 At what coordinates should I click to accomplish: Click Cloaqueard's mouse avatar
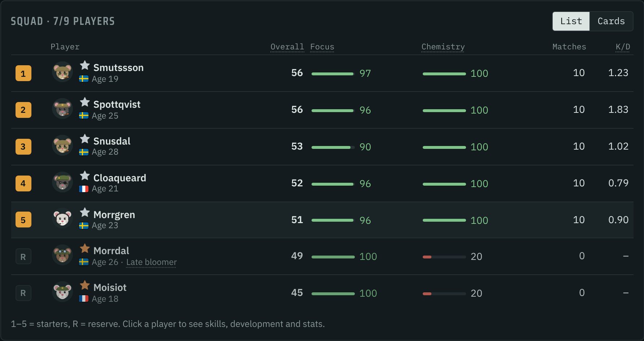pyautogui.click(x=62, y=182)
